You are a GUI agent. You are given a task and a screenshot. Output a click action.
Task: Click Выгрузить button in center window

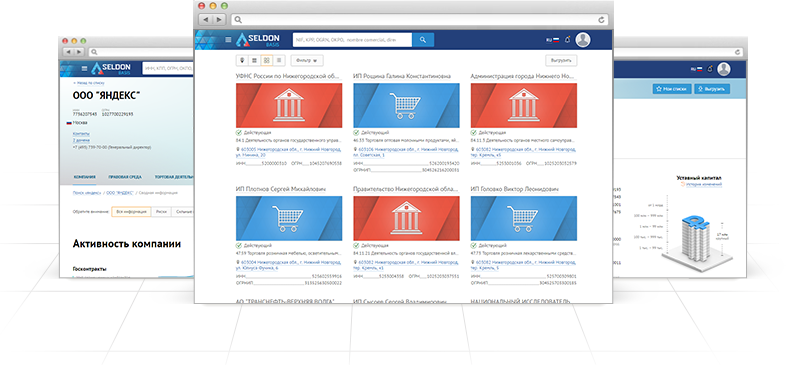click(x=561, y=60)
